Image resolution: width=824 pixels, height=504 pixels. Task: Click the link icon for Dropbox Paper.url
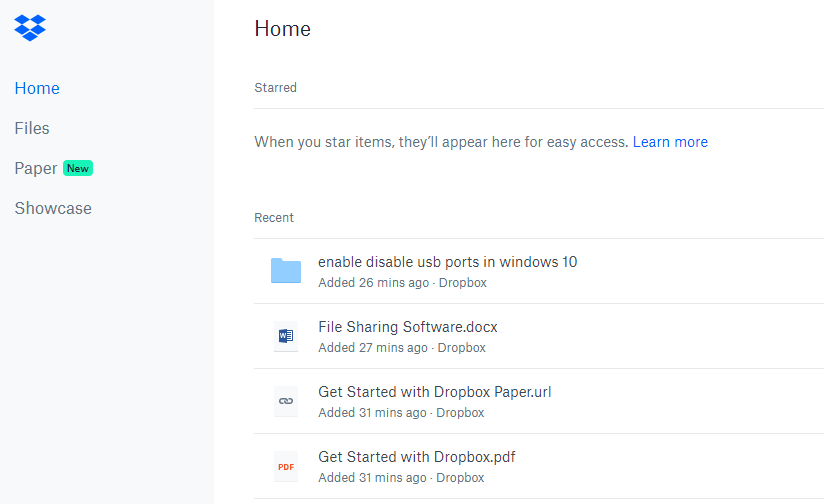coord(286,401)
